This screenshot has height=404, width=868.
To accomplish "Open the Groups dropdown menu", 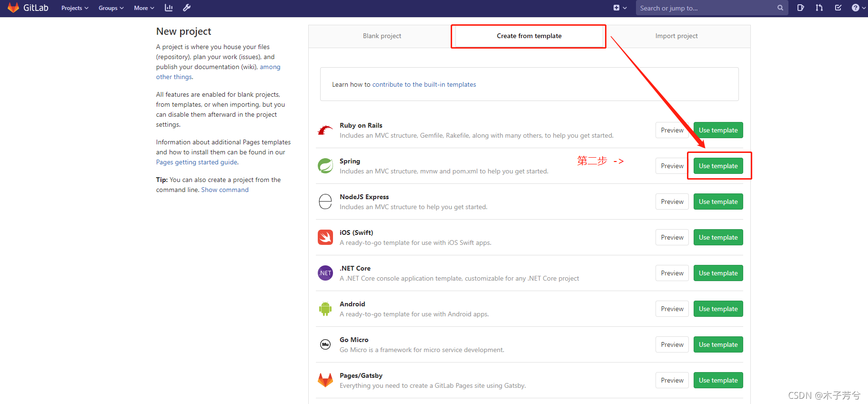I will coord(111,8).
